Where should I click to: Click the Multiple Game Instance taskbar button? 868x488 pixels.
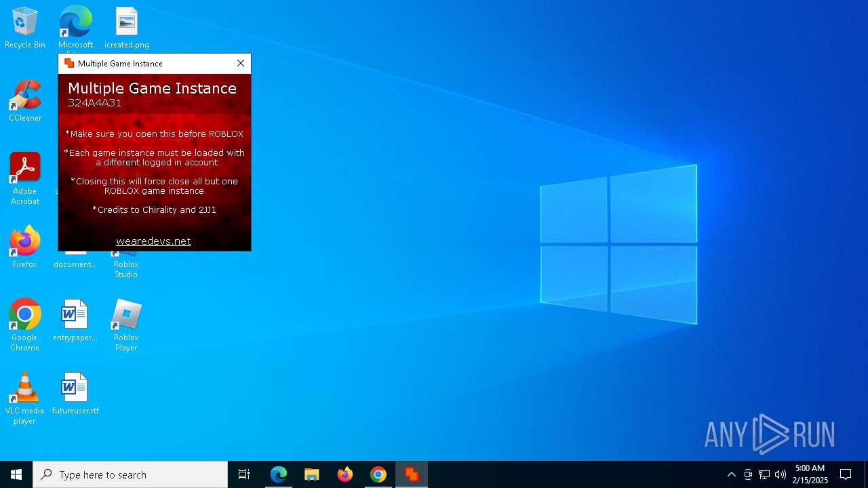click(x=412, y=474)
